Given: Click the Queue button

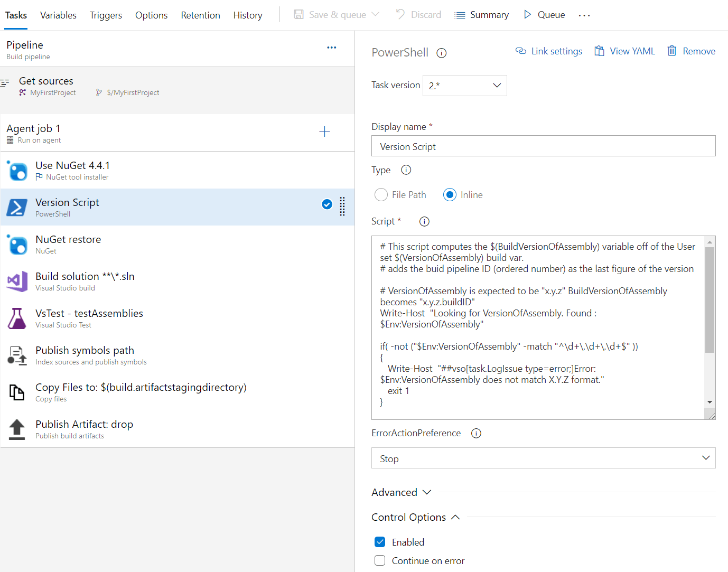Looking at the screenshot, I should pyautogui.click(x=544, y=14).
